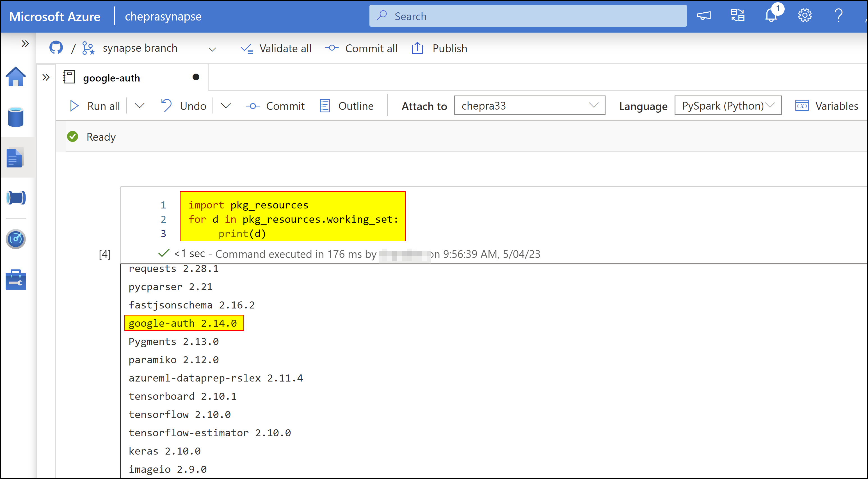Open the Attach to chepra33 pool dropdown
868x479 pixels.
[529, 106]
